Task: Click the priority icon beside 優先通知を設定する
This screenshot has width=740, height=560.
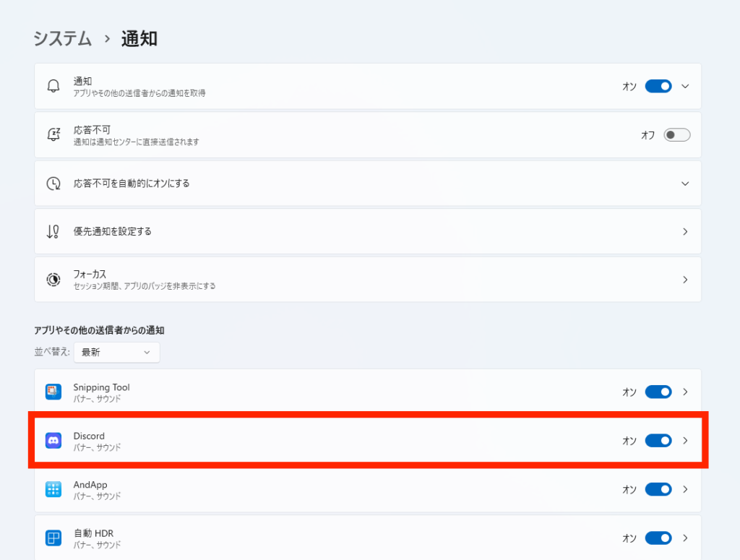Action: [x=53, y=231]
